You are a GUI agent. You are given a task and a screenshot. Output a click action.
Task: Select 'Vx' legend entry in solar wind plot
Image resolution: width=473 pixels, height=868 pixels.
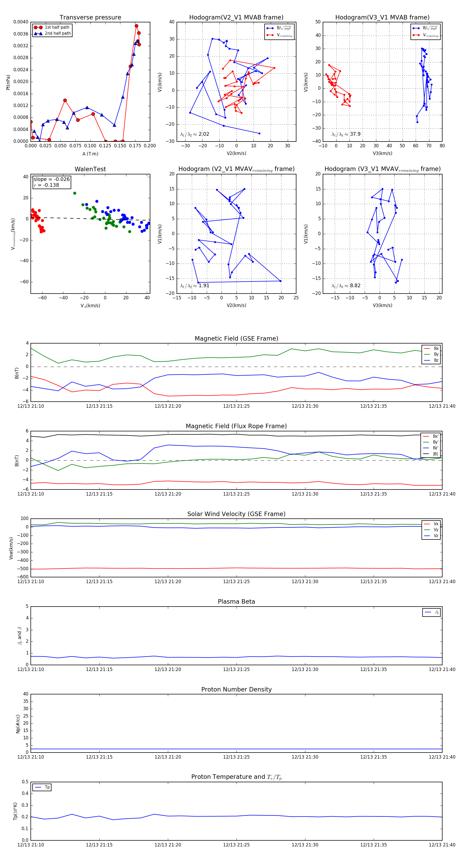[431, 524]
